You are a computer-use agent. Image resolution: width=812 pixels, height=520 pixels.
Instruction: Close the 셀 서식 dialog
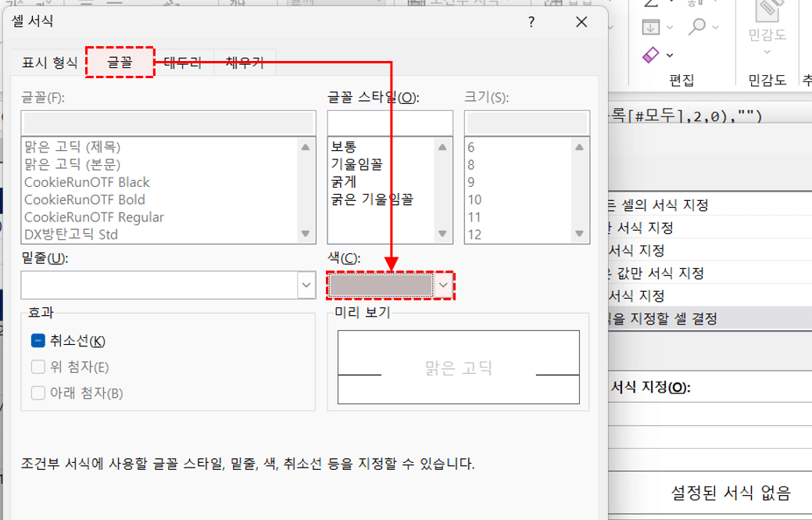coord(581,22)
